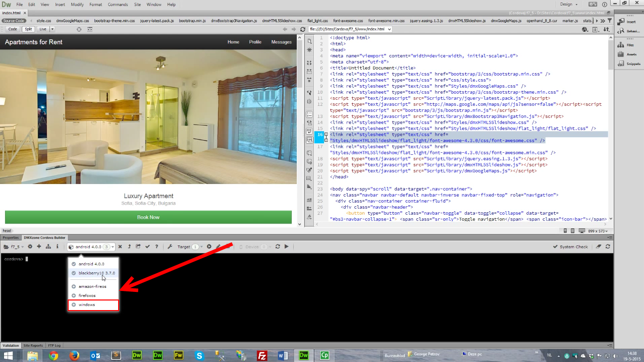Click Live Code brackets icon
The height and width of the screenshot is (362, 644).
[90, 29]
